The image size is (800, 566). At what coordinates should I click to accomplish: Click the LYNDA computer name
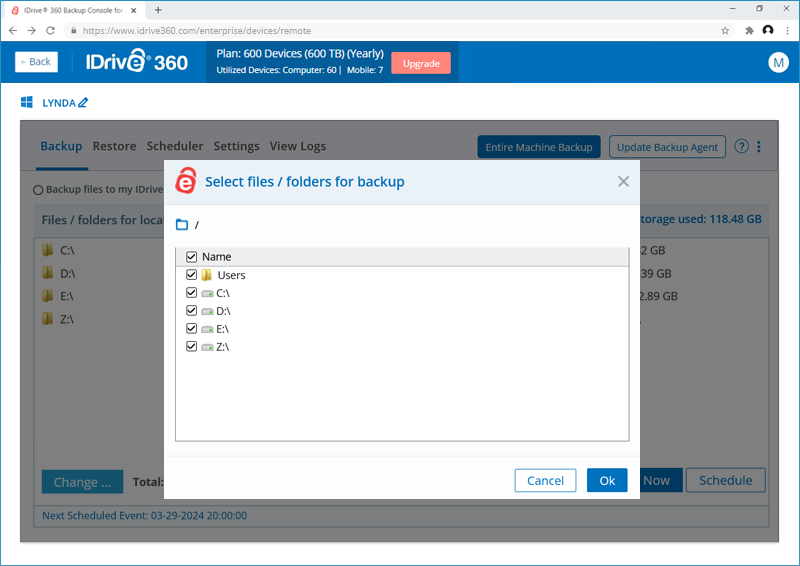59,103
